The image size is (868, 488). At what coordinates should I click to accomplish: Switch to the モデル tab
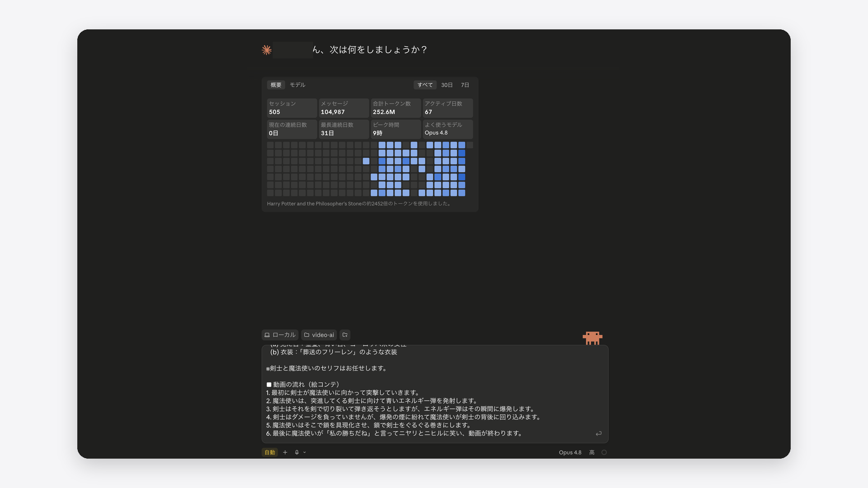coord(297,85)
